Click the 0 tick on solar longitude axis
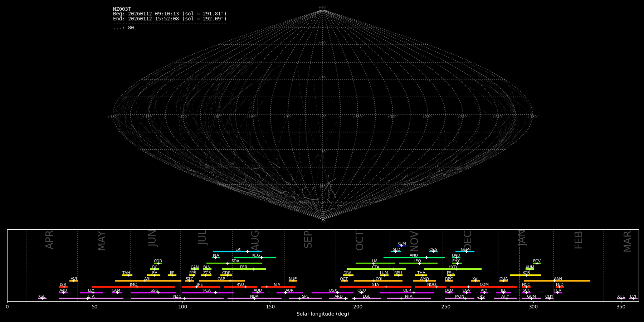 [7, 307]
